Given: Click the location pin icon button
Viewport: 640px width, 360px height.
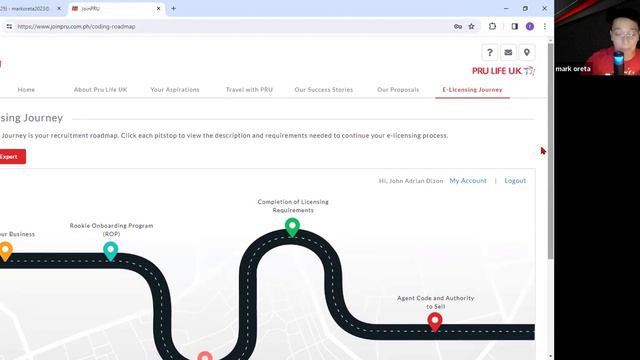Looking at the screenshot, I should (527, 53).
